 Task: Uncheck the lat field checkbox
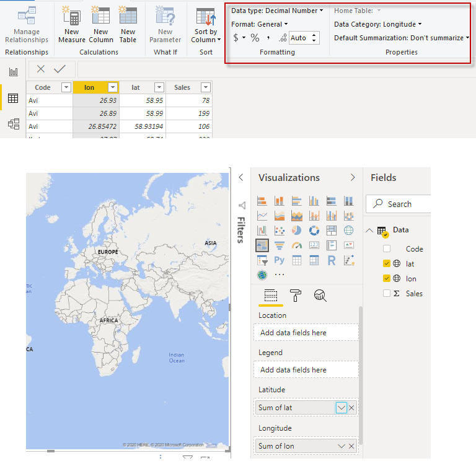pos(387,263)
